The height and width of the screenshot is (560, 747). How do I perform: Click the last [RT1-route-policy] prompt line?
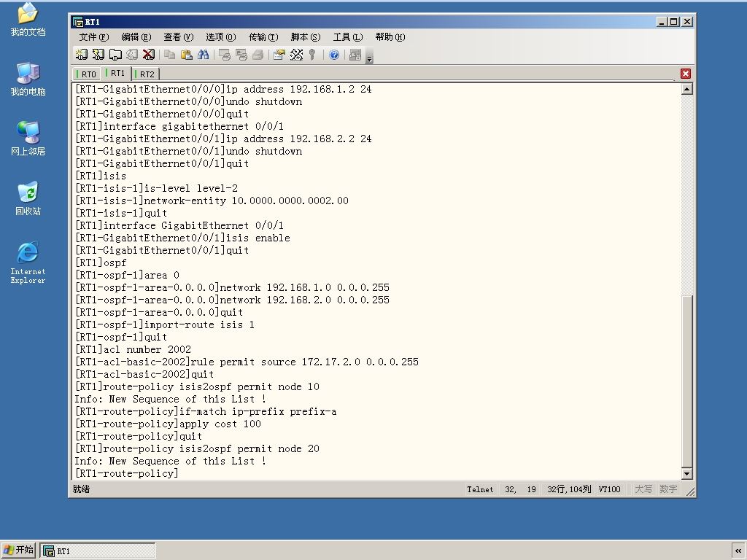tap(127, 473)
